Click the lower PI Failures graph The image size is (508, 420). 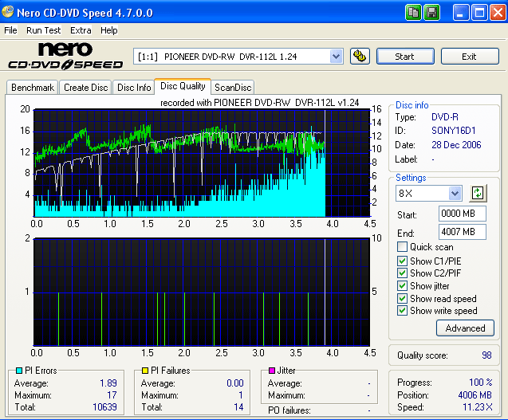click(202, 292)
